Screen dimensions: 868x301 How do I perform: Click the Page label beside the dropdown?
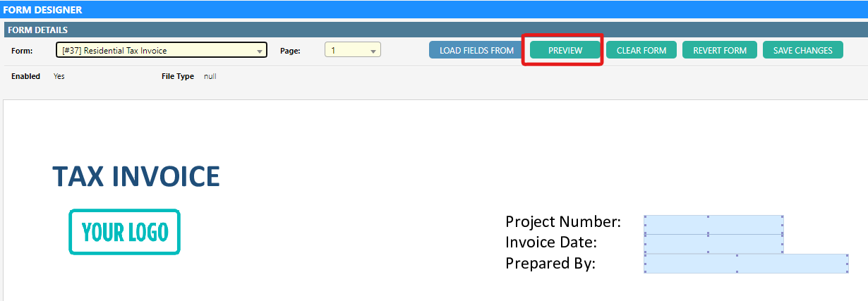point(290,51)
